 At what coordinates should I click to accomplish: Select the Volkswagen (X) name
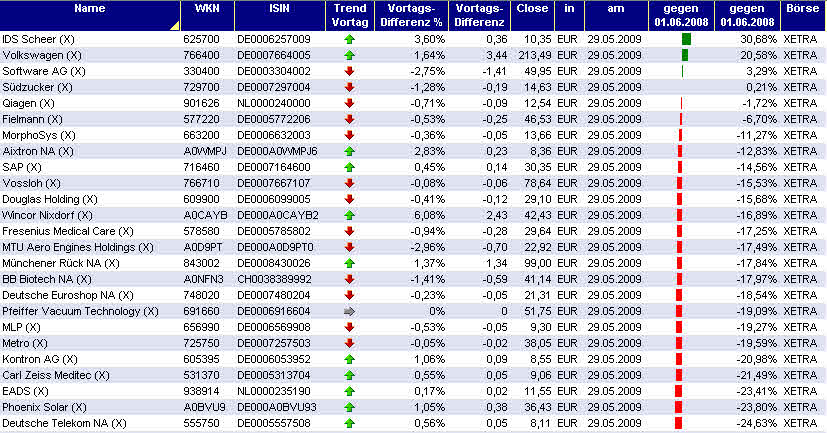click(x=42, y=55)
